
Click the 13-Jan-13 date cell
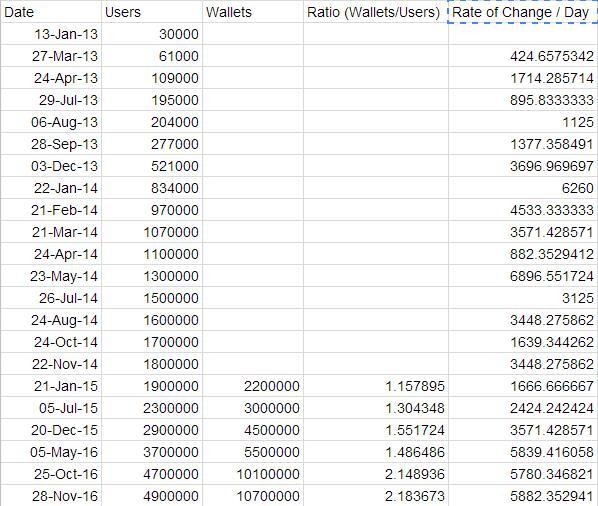point(51,34)
